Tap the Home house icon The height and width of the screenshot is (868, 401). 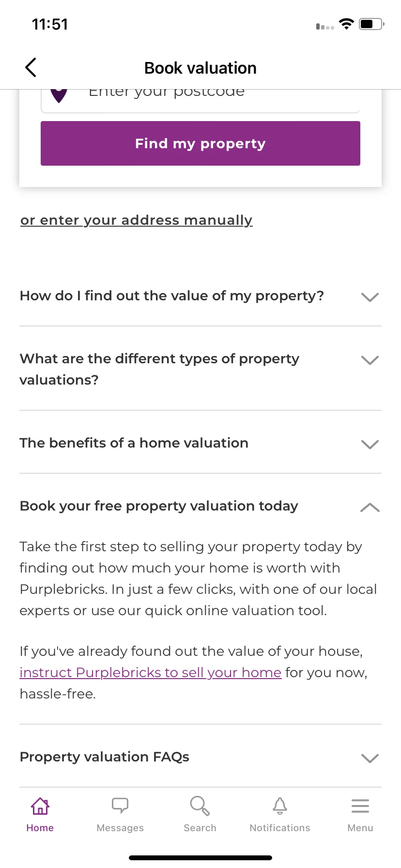pyautogui.click(x=40, y=806)
